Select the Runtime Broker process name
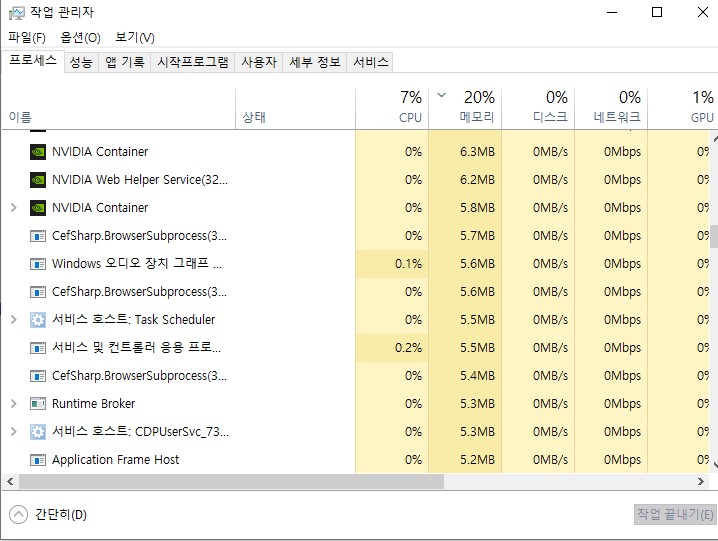Screen dimensions: 718x541 tap(93, 404)
